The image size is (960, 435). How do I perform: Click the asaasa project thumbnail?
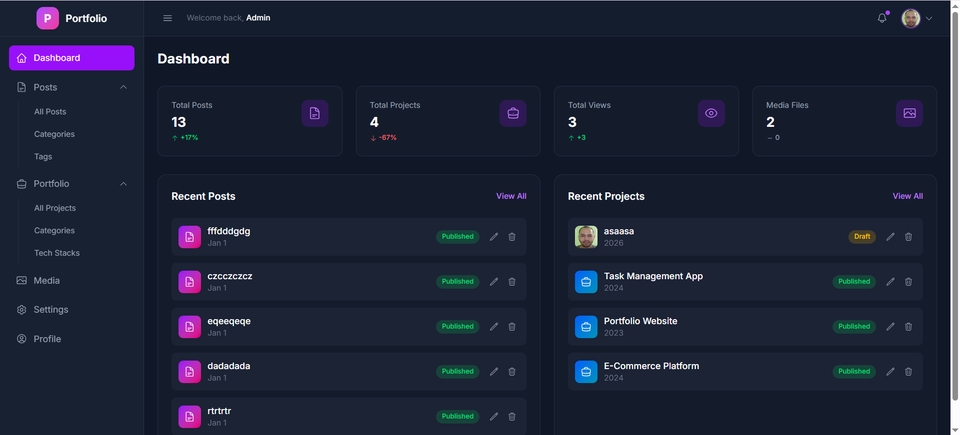point(586,237)
